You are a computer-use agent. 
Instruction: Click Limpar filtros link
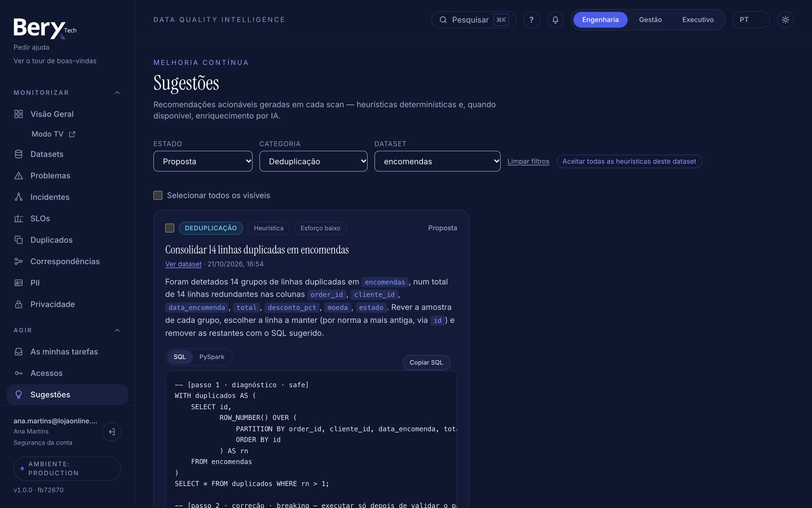tap(528, 161)
